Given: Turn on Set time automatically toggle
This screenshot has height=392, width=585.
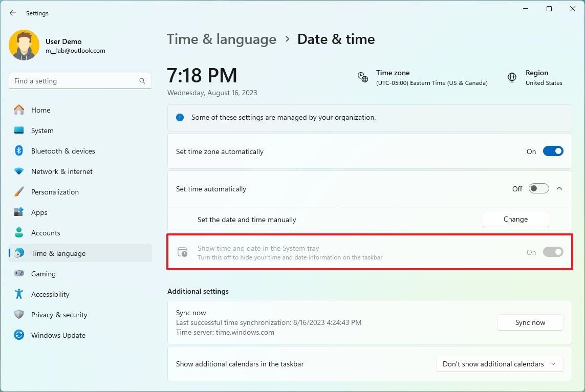Looking at the screenshot, I should click(x=539, y=188).
